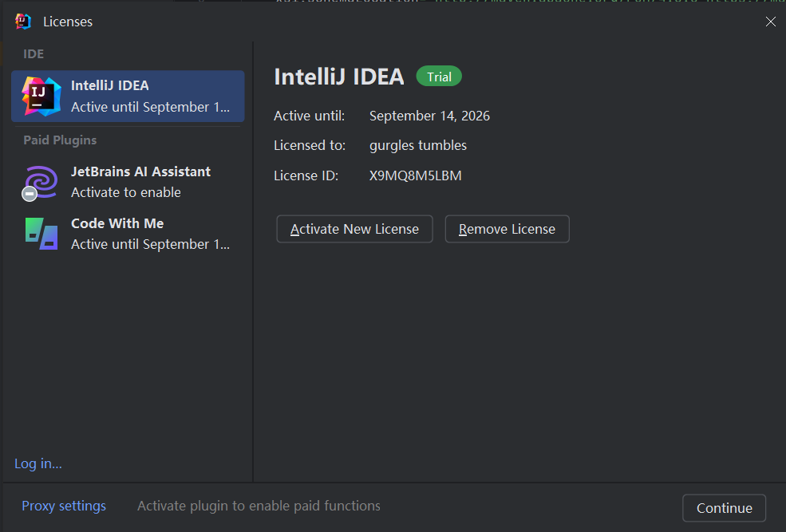Click the JetBrains AI Assistant swirl icon
The height and width of the screenshot is (532, 786).
42,181
